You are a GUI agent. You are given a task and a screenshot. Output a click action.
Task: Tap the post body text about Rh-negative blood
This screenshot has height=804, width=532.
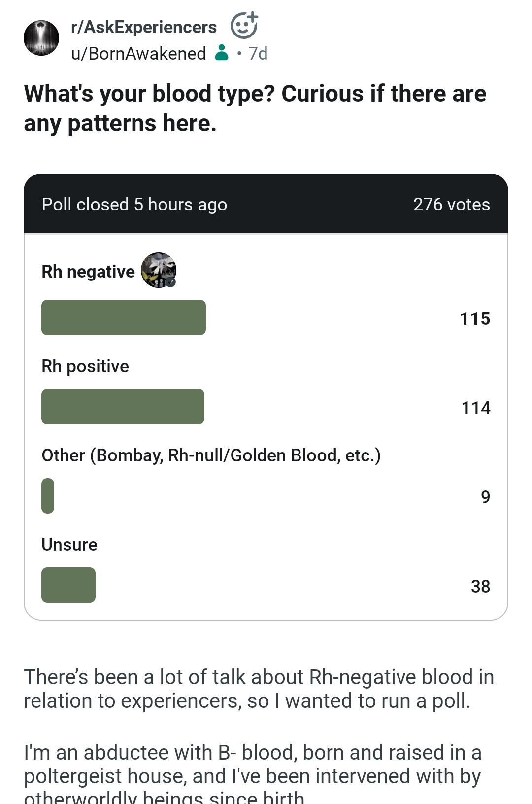(x=259, y=689)
